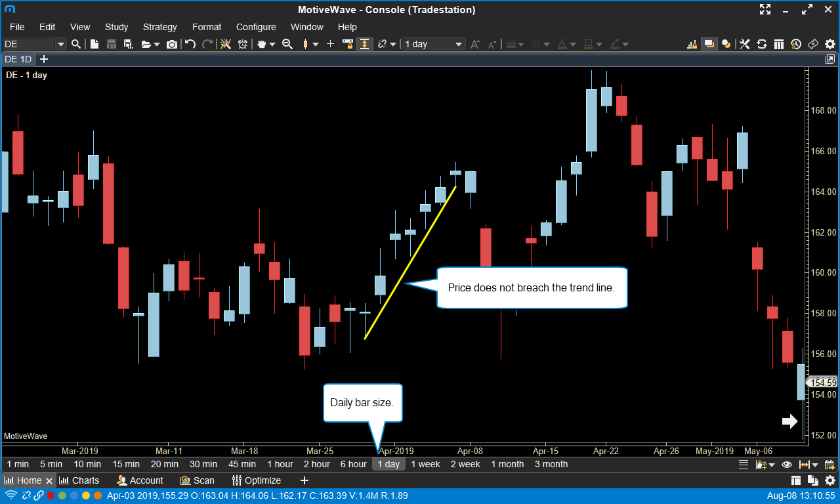Screen dimensions: 840x504
Task: Expand the DE symbol dropdown arrow
Action: (61, 44)
